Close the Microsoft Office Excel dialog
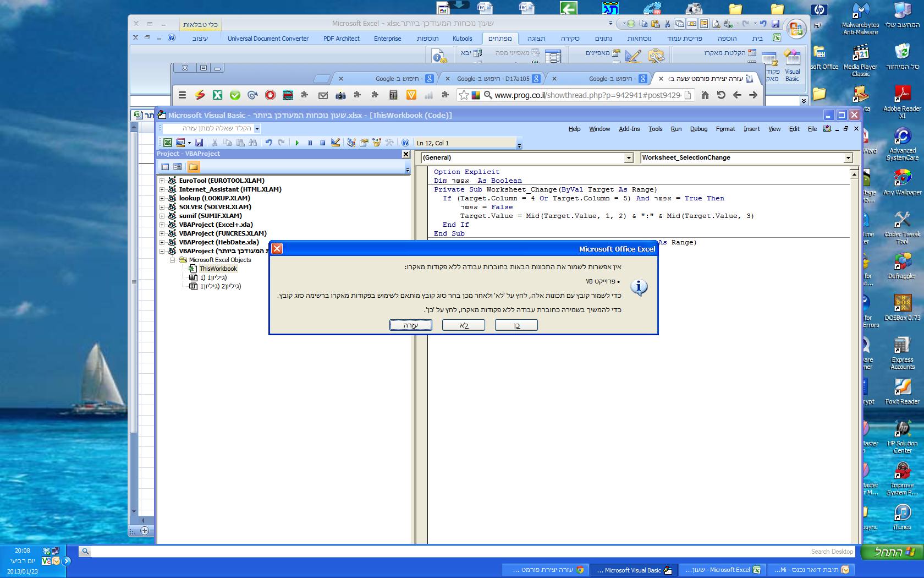 point(277,249)
